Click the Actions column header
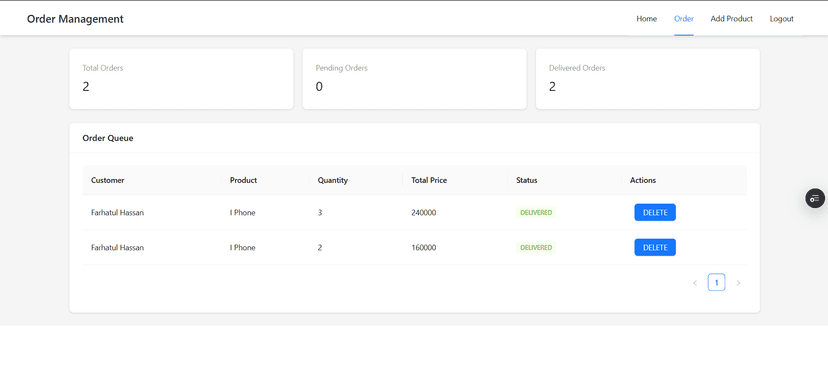This screenshot has height=374, width=828. tap(684, 180)
